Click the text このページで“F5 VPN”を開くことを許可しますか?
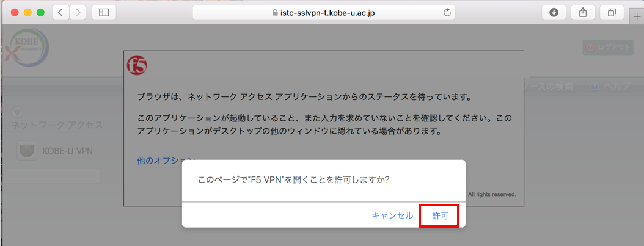Screen dimensions: 644x246 tap(294, 181)
